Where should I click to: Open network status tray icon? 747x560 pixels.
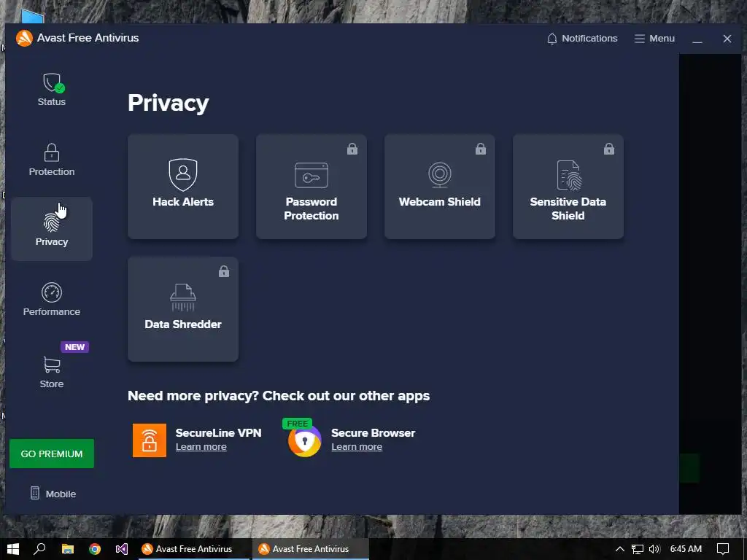pyautogui.click(x=638, y=549)
